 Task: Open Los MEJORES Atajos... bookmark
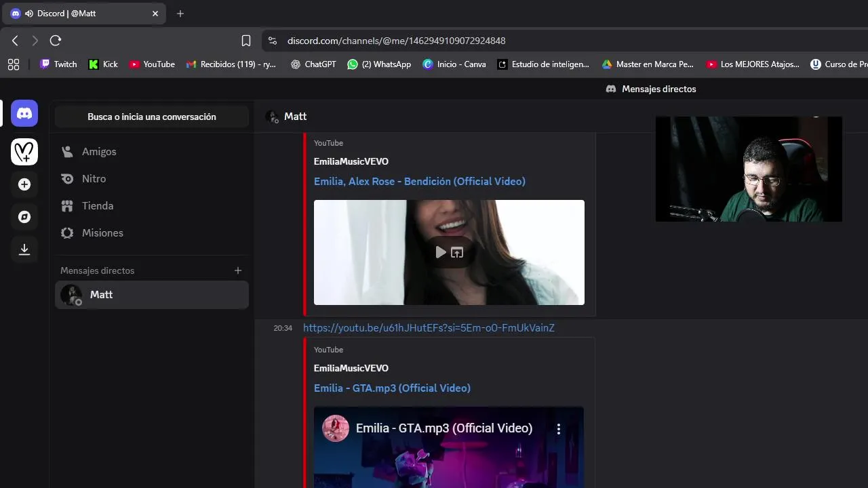(x=753, y=64)
